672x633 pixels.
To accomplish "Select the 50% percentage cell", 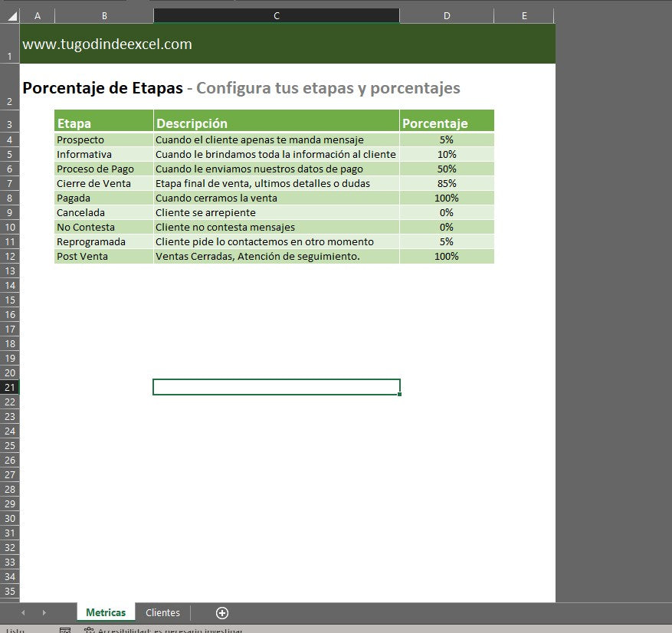I will (x=447, y=169).
